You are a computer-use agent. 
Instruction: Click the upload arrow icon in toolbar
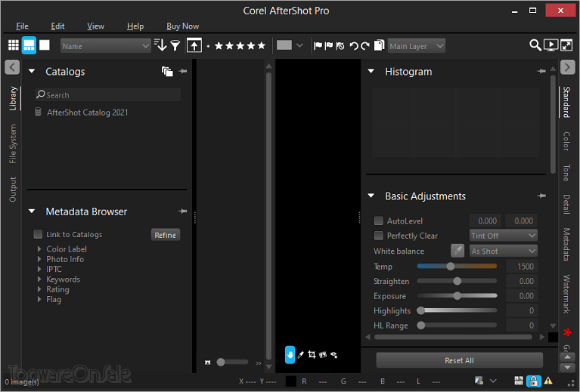coord(194,45)
